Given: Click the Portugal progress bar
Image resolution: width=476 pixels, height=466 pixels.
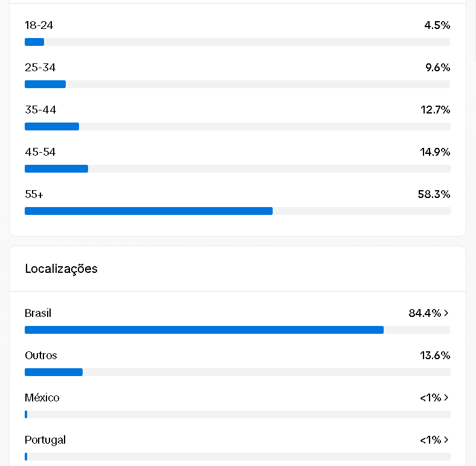Looking at the screenshot, I should point(237,457).
